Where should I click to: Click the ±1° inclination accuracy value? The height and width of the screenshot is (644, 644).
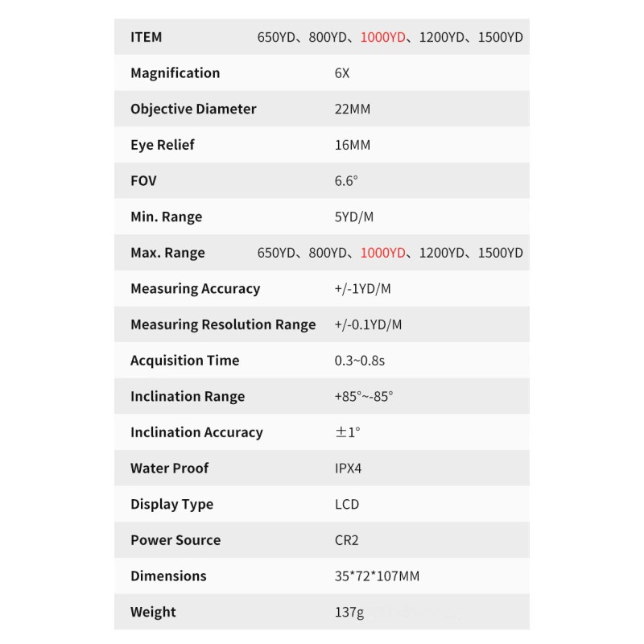(x=347, y=432)
